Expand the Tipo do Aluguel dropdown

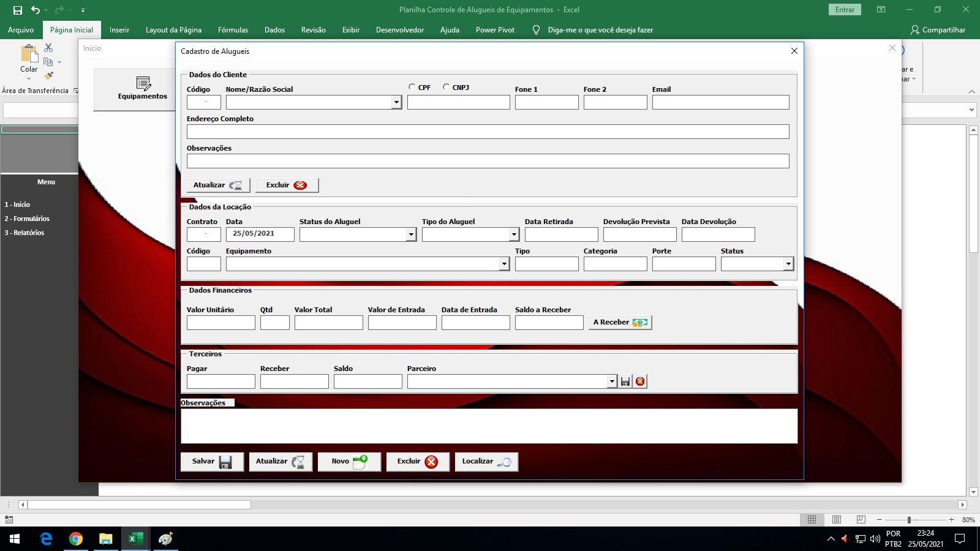[514, 234]
